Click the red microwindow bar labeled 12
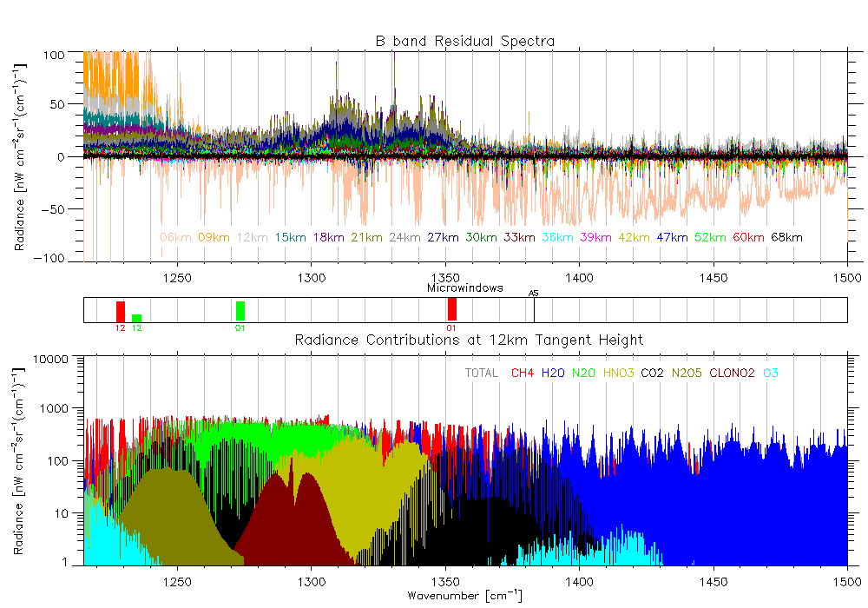Image resolution: width=868 pixels, height=608 pixels. pyautogui.click(x=121, y=310)
